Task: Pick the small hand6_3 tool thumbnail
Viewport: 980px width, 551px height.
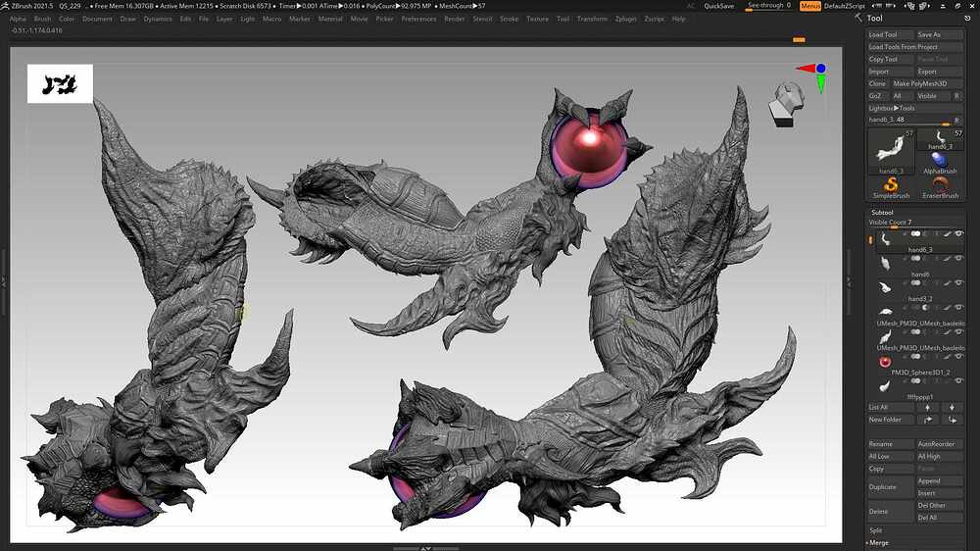Action: 940,137
